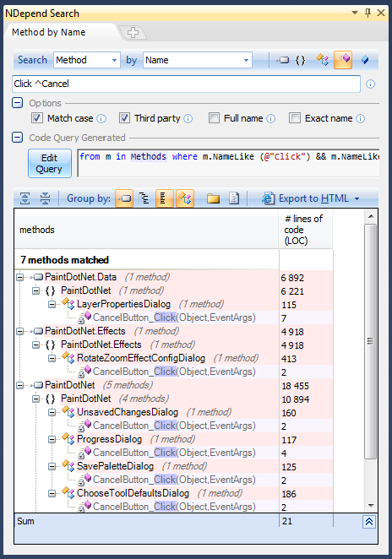Click Export to HTML

point(307,198)
